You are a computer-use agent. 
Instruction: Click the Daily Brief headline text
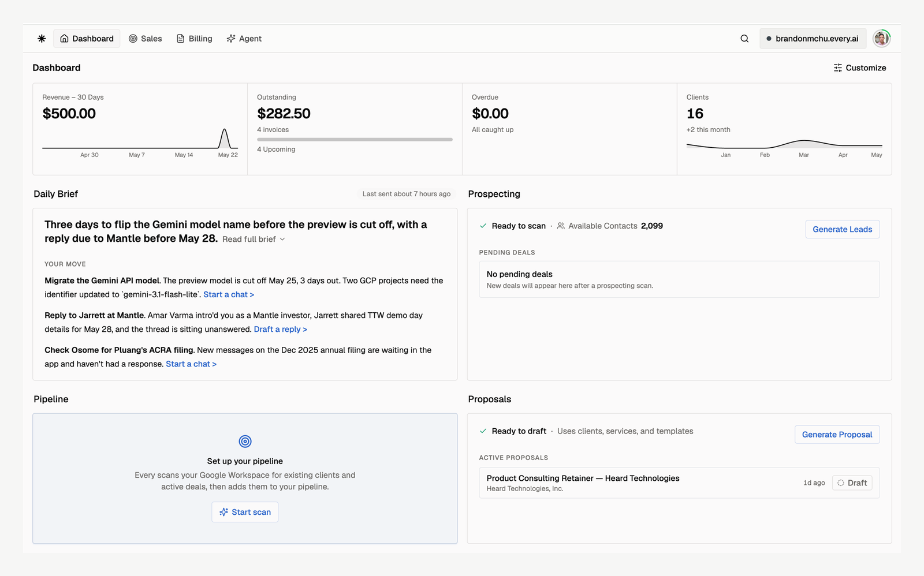point(236,231)
